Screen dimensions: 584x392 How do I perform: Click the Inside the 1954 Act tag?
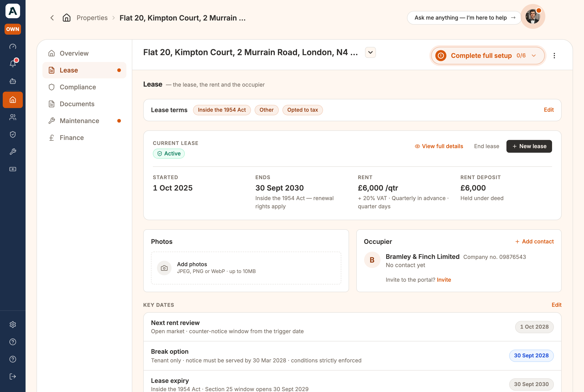point(222,110)
